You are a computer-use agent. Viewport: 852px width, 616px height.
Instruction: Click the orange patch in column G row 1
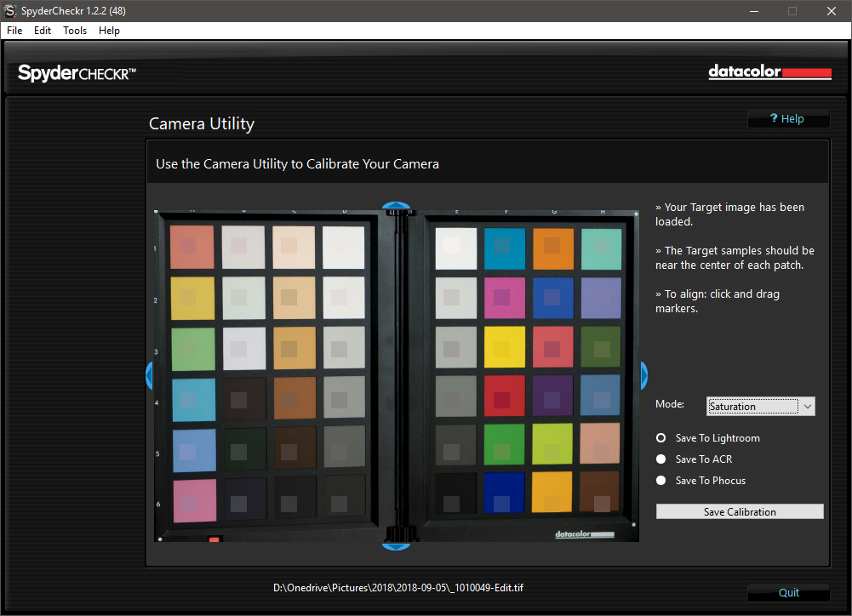(x=553, y=248)
